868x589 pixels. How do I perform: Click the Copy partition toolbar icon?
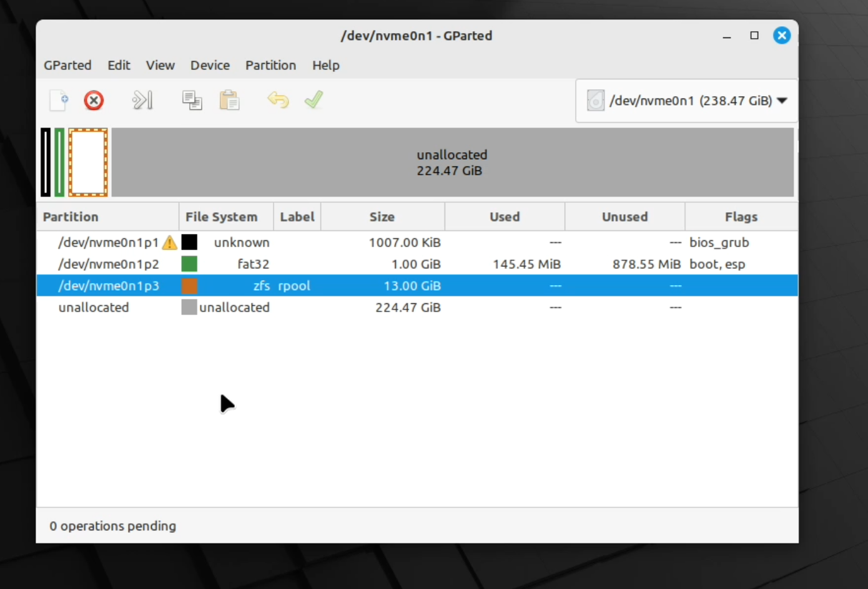(192, 100)
